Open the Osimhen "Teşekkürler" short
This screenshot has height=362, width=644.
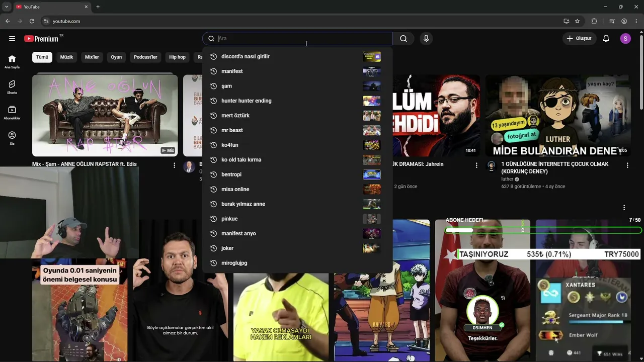tap(482, 291)
